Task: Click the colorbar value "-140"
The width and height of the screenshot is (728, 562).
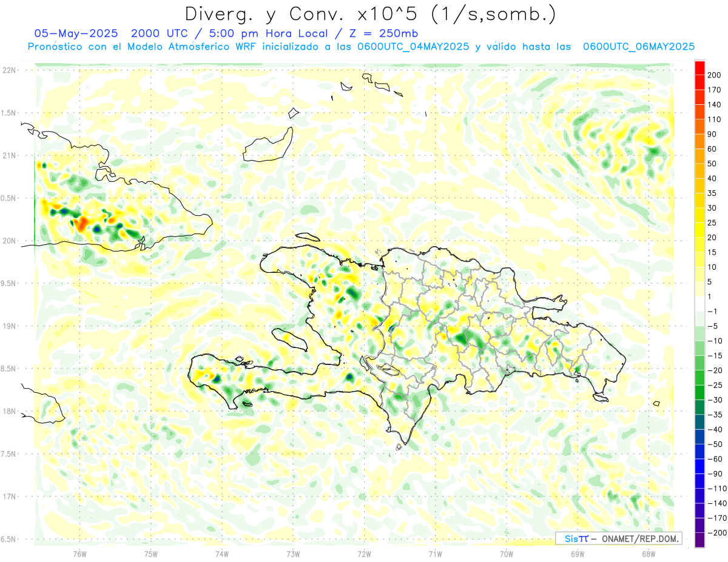Action: coord(718,503)
